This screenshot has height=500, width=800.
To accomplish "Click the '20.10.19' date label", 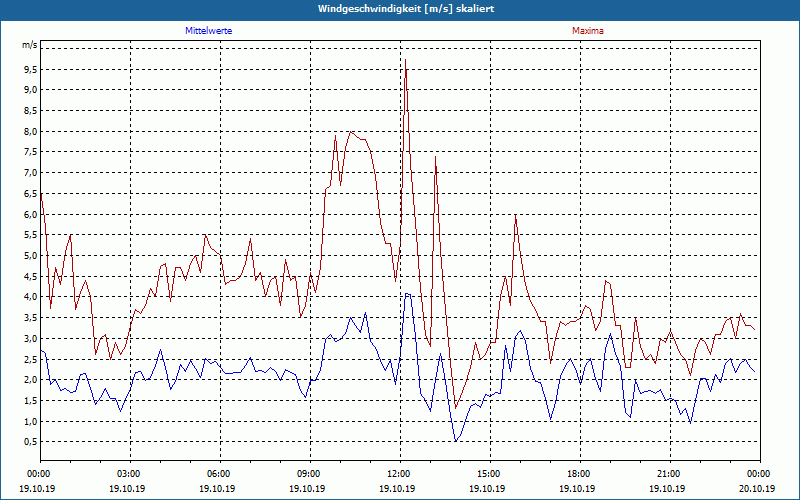I will pos(757,488).
